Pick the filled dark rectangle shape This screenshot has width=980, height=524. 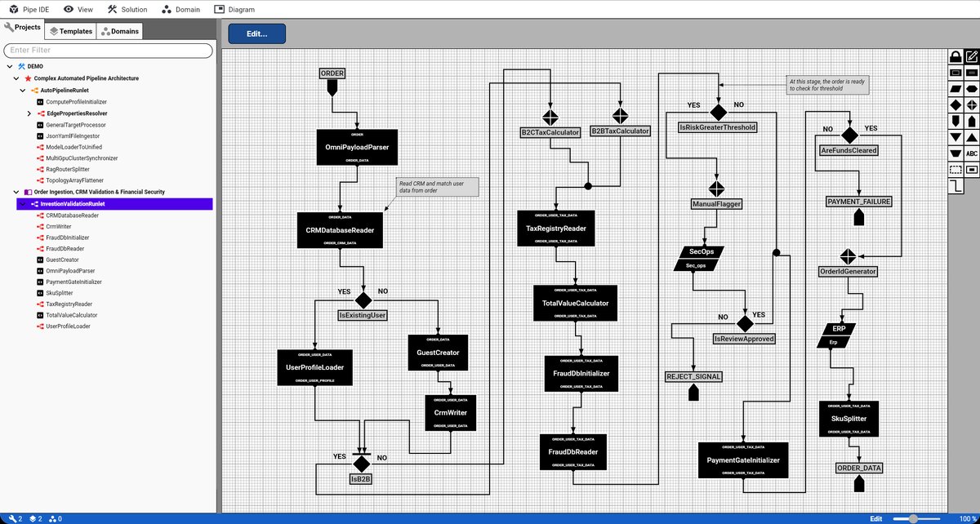(x=972, y=73)
